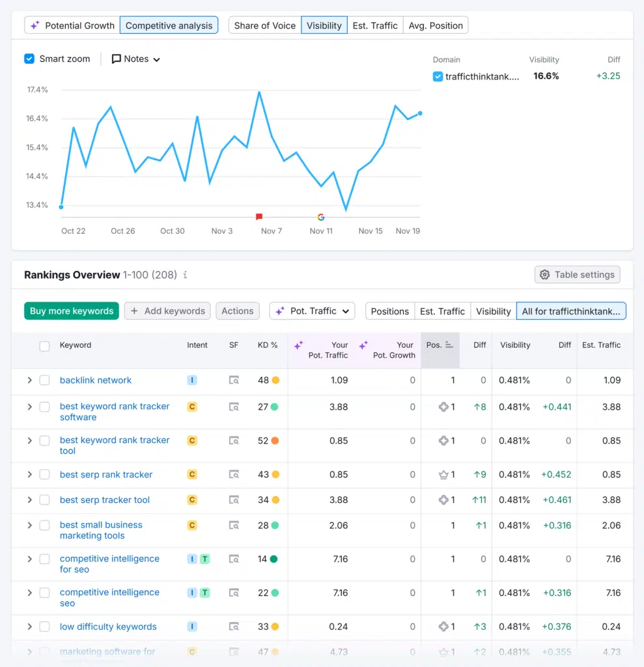Uncheck the trafficthinktank domain checkbox
644x667 pixels.
(x=438, y=76)
